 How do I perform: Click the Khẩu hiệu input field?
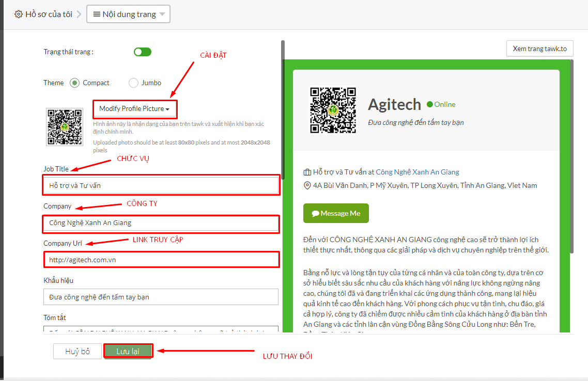click(161, 297)
